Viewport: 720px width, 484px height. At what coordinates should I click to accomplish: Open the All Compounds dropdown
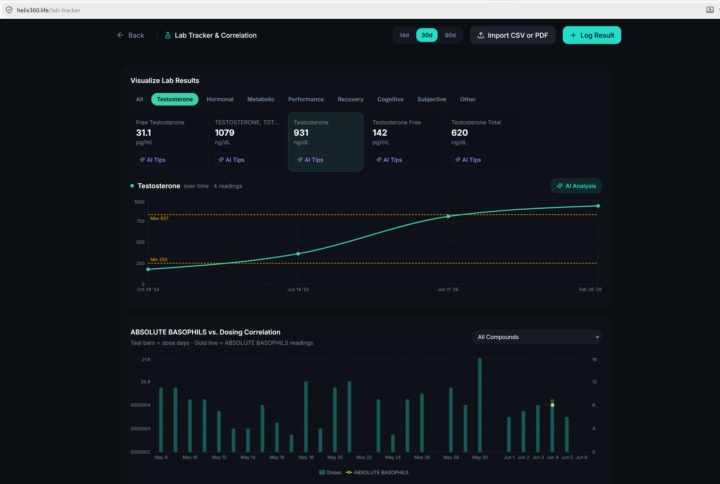click(537, 337)
